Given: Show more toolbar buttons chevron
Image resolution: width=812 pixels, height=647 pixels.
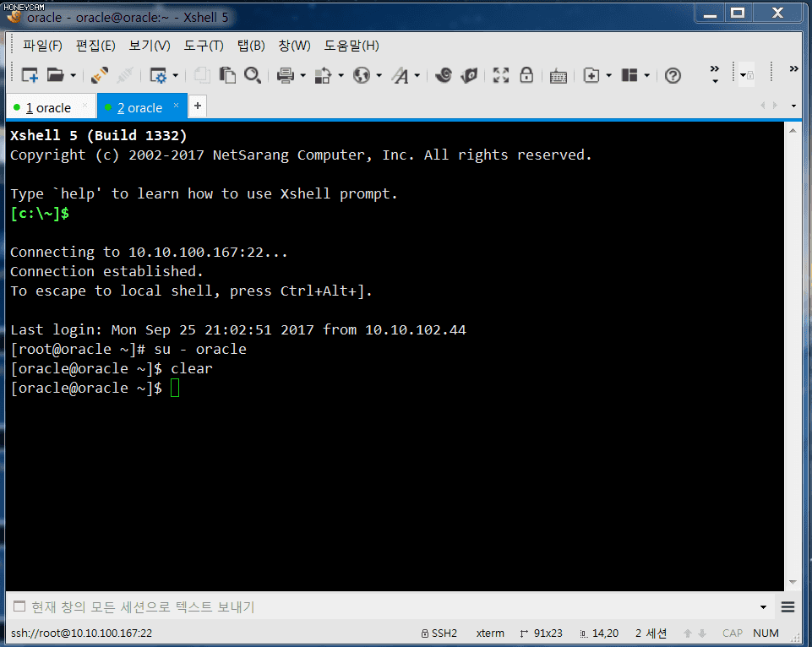Looking at the screenshot, I should pos(715,74).
